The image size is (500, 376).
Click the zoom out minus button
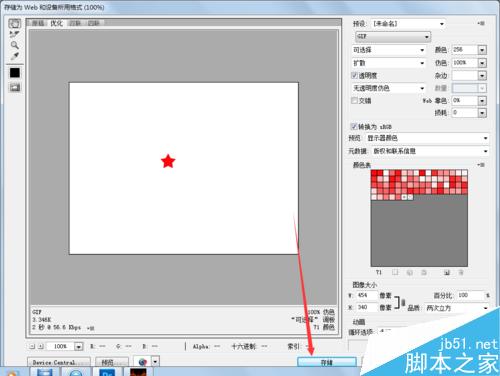[x=32, y=346]
